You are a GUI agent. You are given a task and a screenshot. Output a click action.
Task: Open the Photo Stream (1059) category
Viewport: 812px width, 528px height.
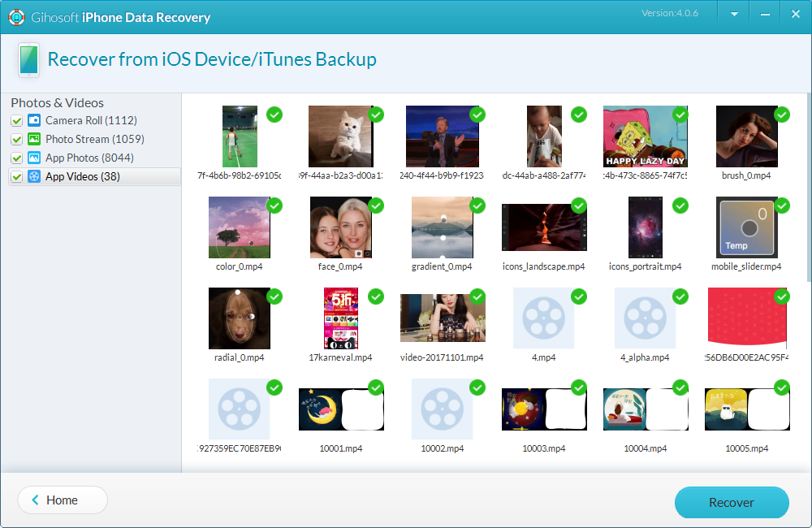[x=95, y=139]
